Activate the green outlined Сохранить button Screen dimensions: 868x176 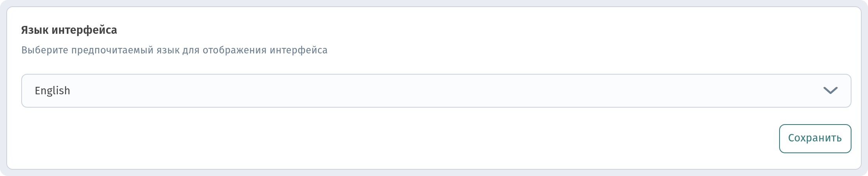815,139
